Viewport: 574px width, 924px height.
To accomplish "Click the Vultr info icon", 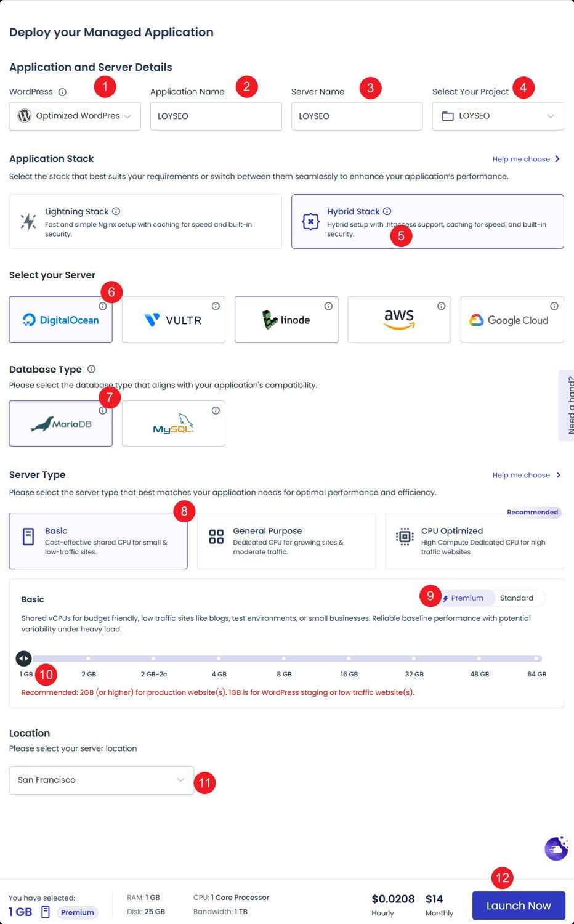I will pyautogui.click(x=216, y=306).
